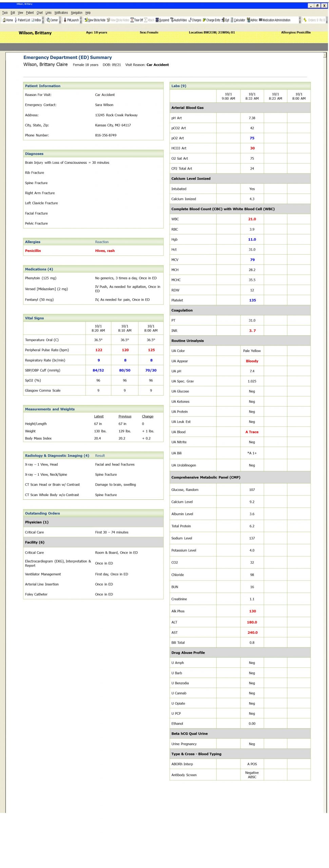This screenshot has height=868, width=329.
Task: Open the Charges toolbar item
Action: coord(195,20)
